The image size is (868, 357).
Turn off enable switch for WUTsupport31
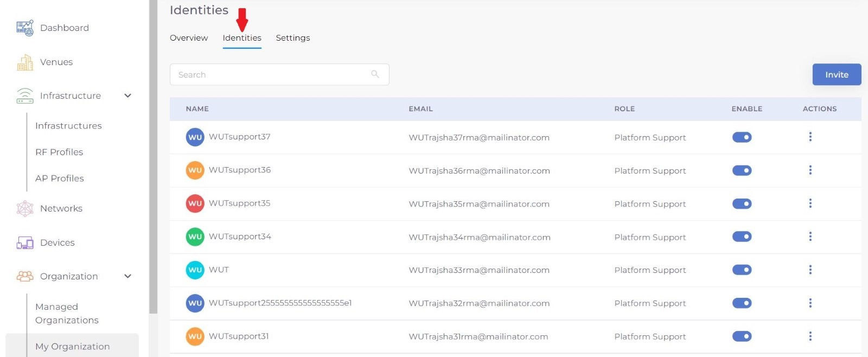coord(742,336)
